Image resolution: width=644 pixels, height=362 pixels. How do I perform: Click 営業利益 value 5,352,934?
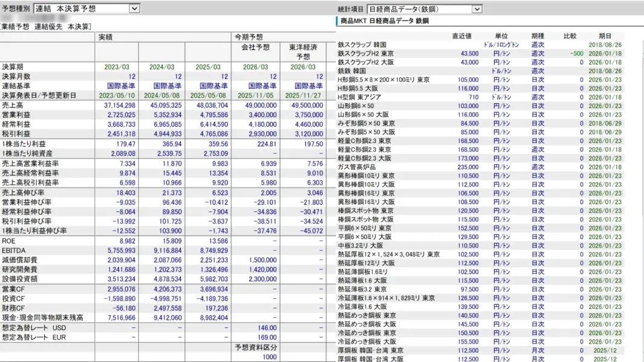167,115
